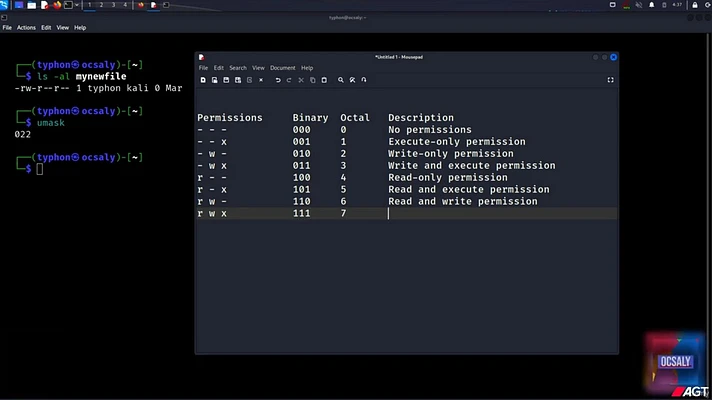
Task: Open the terminal's View menu
Action: point(63,28)
